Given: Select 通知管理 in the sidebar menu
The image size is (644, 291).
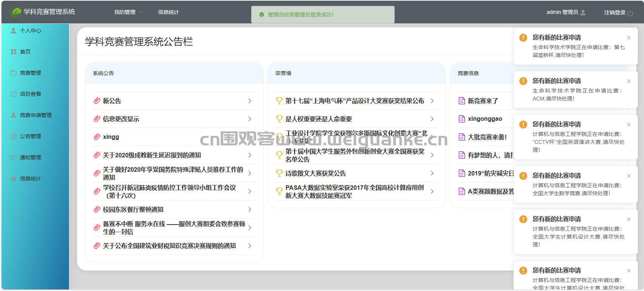Looking at the screenshot, I should [35, 157].
